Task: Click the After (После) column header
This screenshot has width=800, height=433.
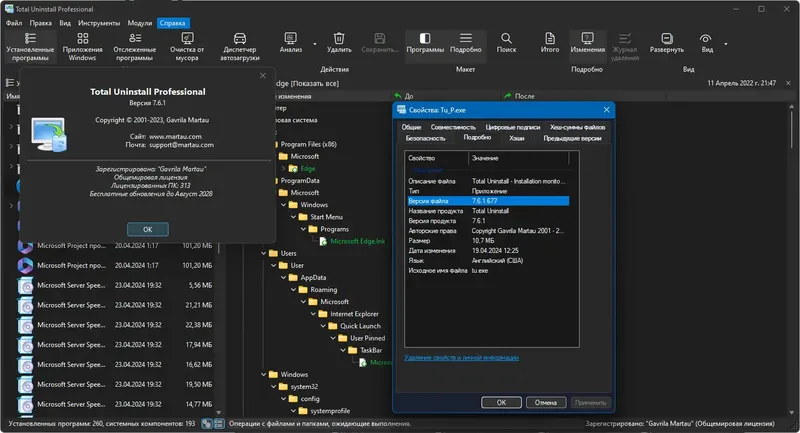Action: coord(583,96)
